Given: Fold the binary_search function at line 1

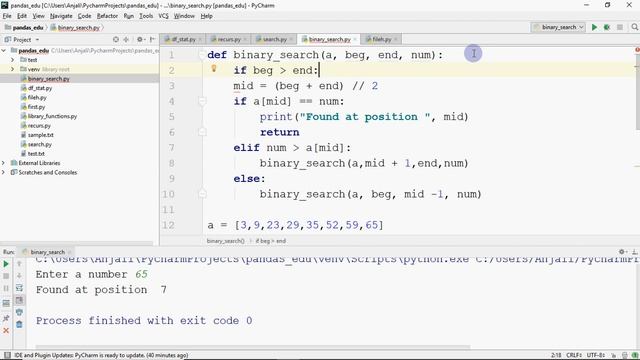Looking at the screenshot, I should pyautogui.click(x=202, y=55).
